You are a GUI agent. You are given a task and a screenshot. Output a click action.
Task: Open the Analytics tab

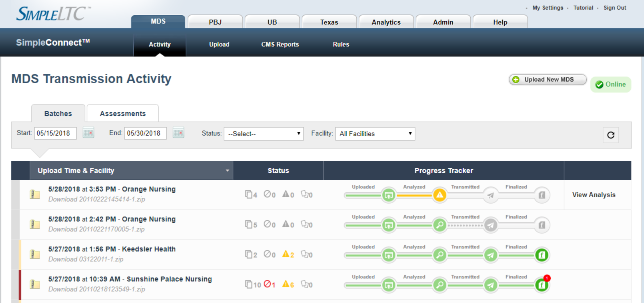pos(386,22)
